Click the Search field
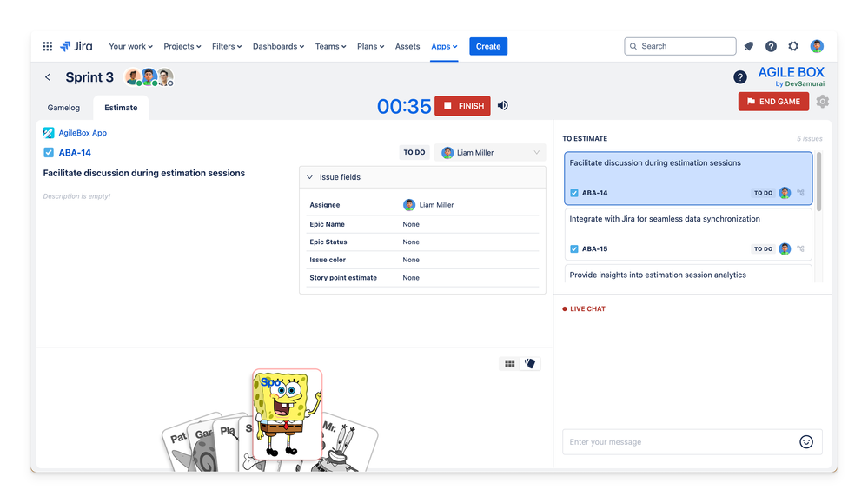This screenshot has width=868, height=503. (x=679, y=47)
